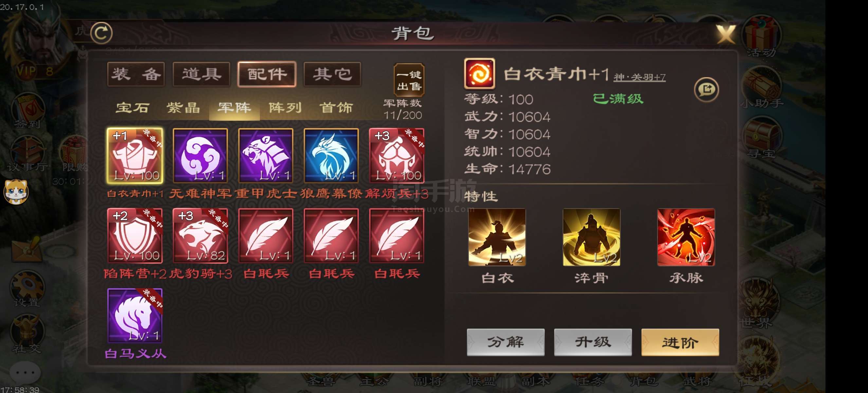Select the 无难神军 purple formation icon
The width and height of the screenshot is (868, 393).
tap(200, 156)
